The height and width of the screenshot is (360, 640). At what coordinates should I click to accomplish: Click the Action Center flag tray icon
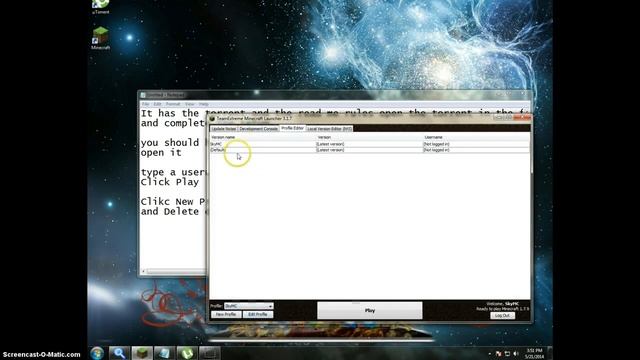pyautogui.click(x=498, y=353)
